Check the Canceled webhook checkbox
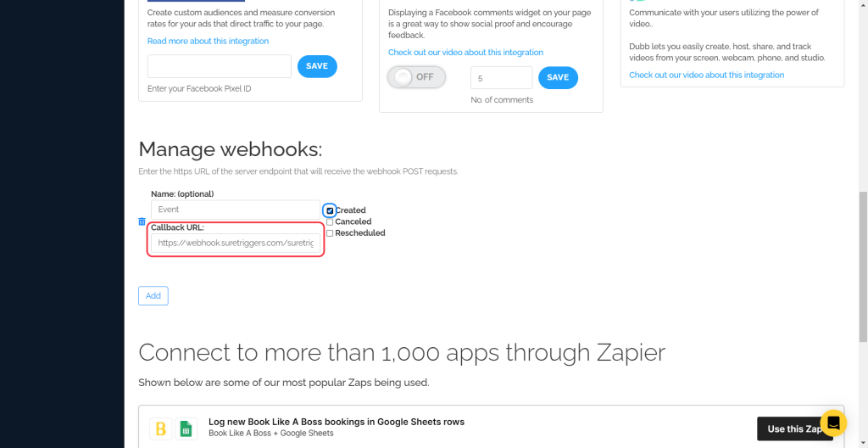The image size is (868, 448). coord(330,221)
